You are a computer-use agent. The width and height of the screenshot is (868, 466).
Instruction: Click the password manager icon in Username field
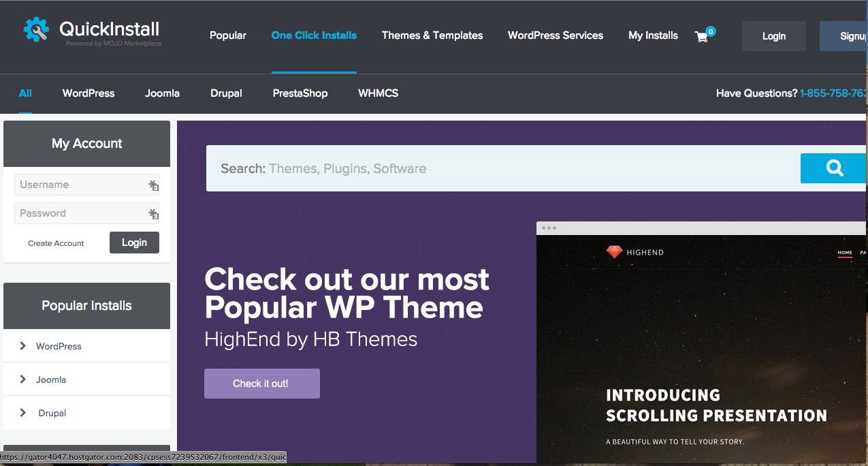click(153, 185)
